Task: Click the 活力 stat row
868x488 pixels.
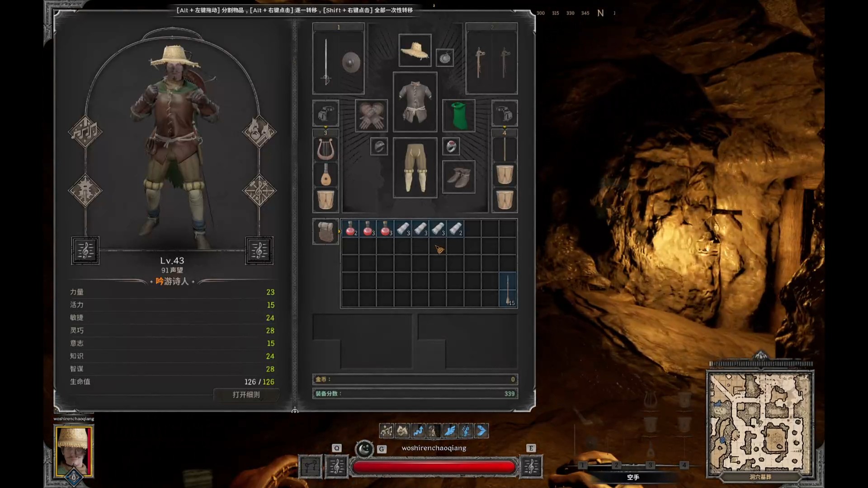Action: pos(172,305)
